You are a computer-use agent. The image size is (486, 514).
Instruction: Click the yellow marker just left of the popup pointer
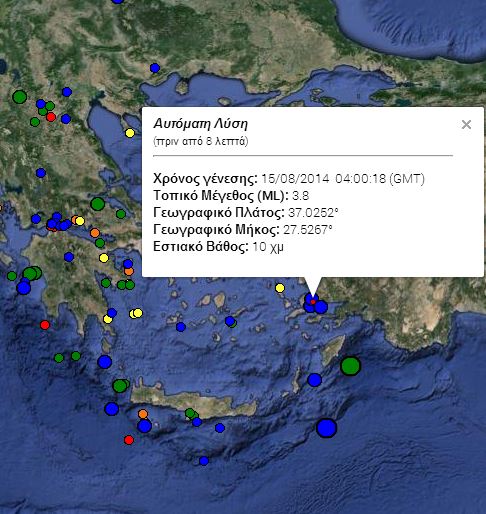click(x=280, y=288)
